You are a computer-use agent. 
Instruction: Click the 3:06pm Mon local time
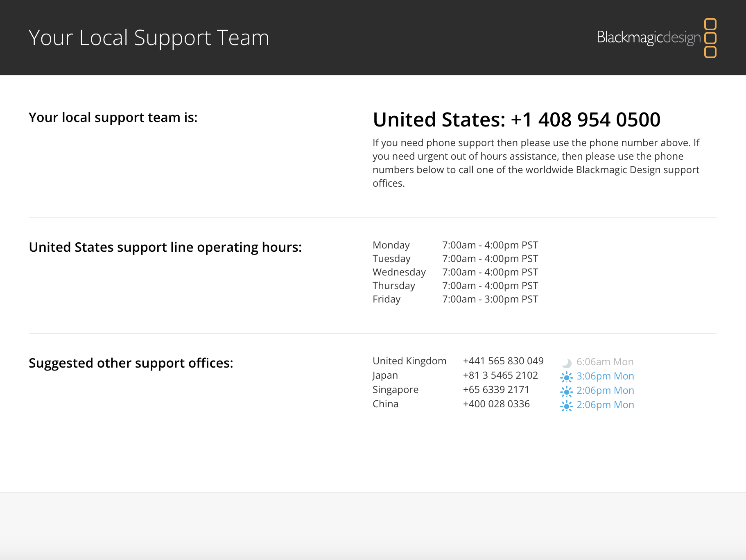click(605, 376)
